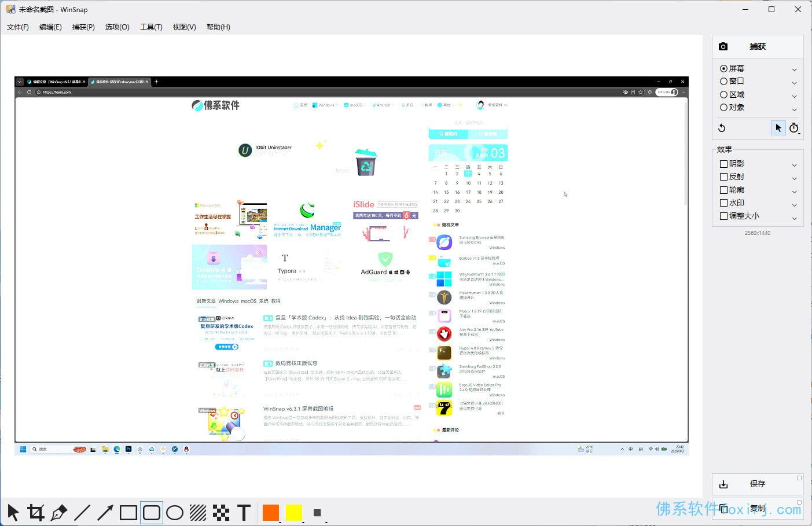
Task: Select the arrow pointer selection tool
Action: coord(13,513)
